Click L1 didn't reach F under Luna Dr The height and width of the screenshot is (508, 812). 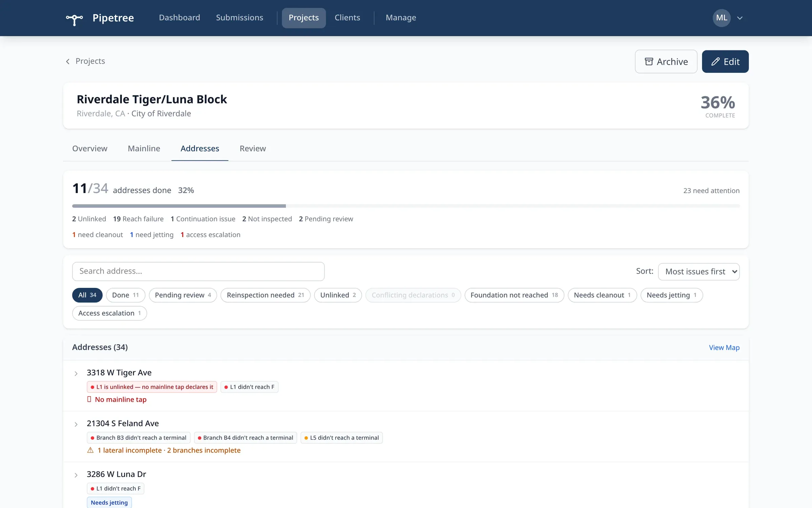(x=115, y=488)
